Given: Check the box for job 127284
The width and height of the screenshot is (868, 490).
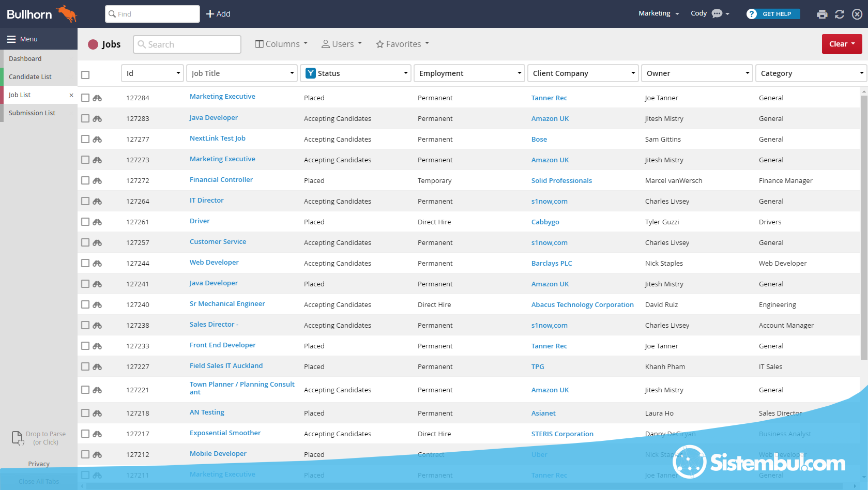Looking at the screenshot, I should (x=85, y=98).
